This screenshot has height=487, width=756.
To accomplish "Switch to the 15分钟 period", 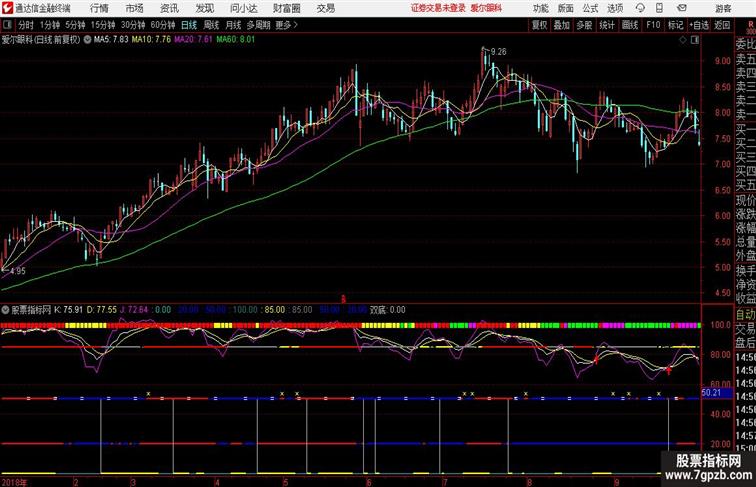I will pos(103,25).
